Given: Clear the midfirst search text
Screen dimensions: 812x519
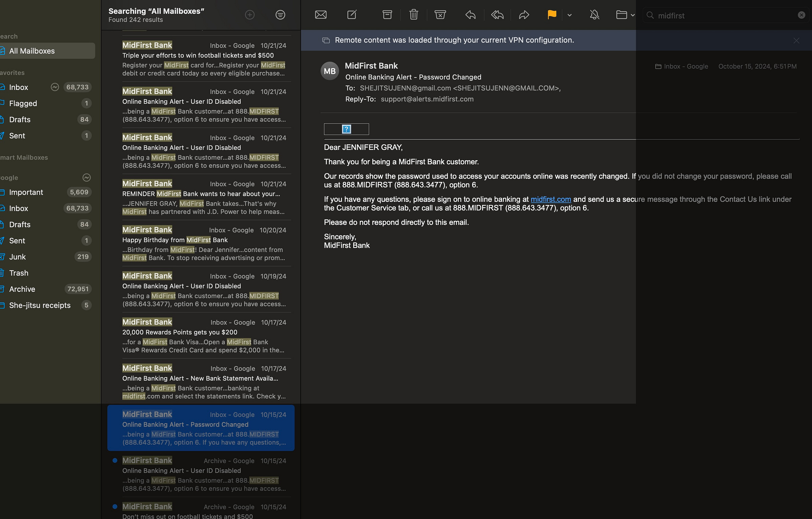Looking at the screenshot, I should (x=801, y=15).
